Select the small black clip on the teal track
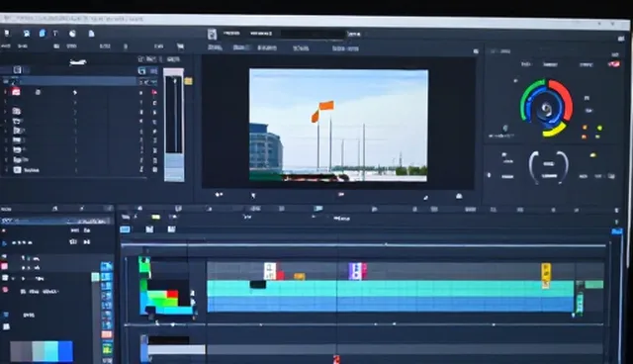Image resolution: width=633 pixels, height=364 pixels. 258,285
